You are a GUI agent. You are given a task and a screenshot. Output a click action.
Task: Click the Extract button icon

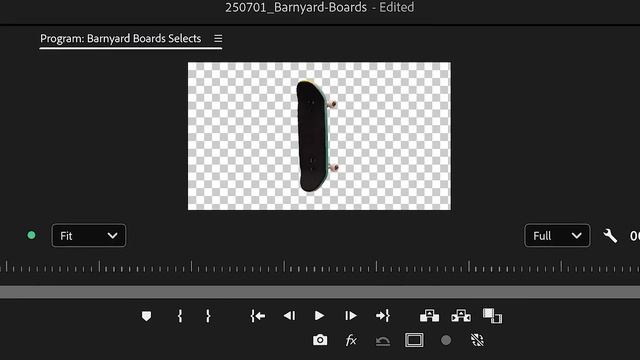[461, 316]
